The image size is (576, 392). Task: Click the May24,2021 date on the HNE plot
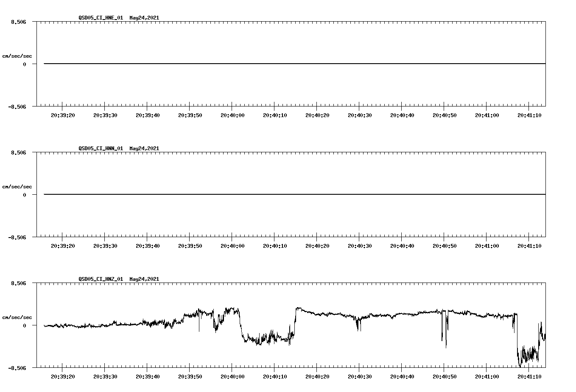click(144, 18)
